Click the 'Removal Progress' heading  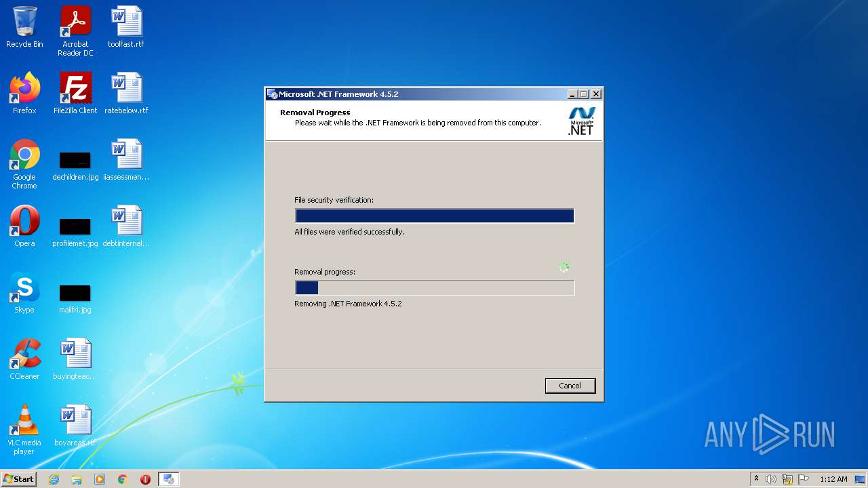315,113
